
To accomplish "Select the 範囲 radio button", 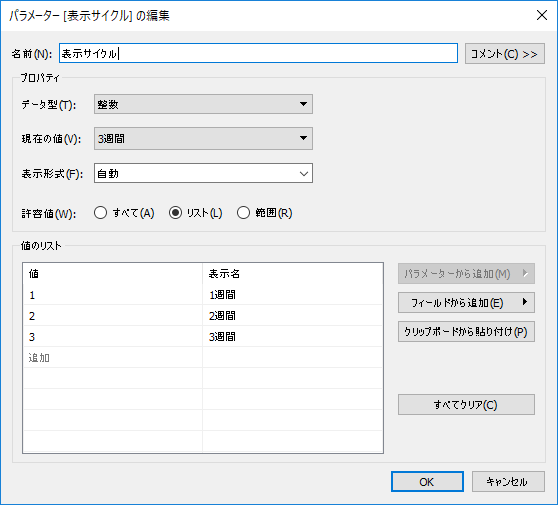I will [x=243, y=213].
